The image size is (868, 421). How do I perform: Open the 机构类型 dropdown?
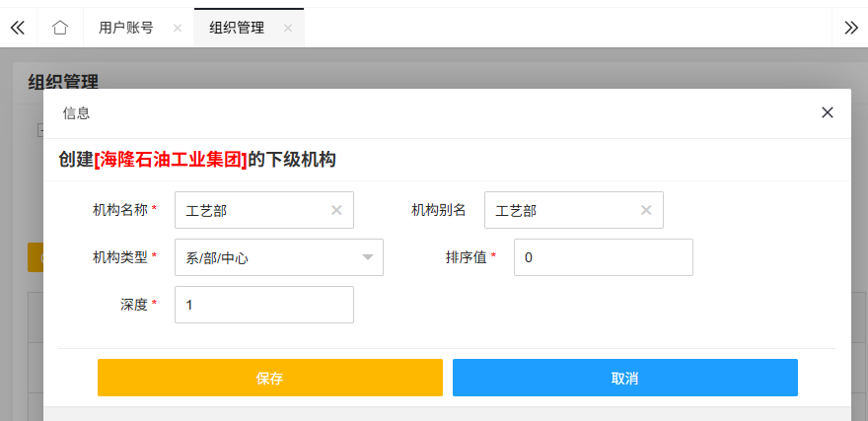click(x=279, y=257)
